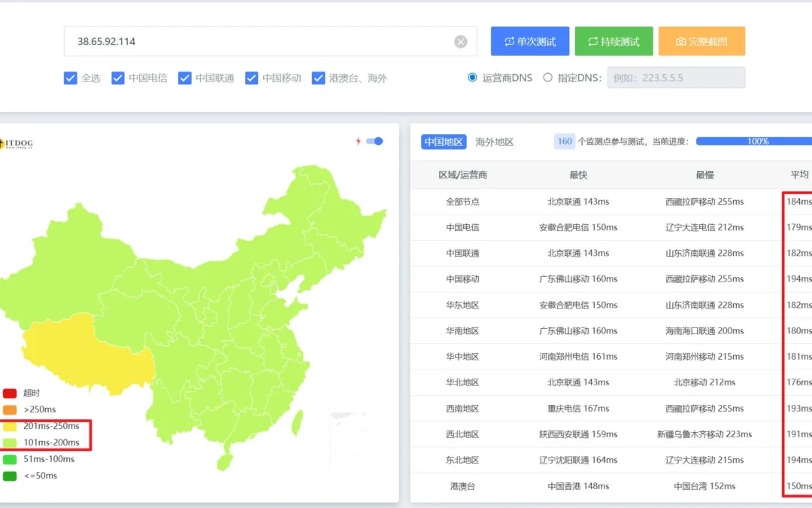This screenshot has height=508, width=812.
Task: Select the 运营商DNS radio button
Action: 472,78
